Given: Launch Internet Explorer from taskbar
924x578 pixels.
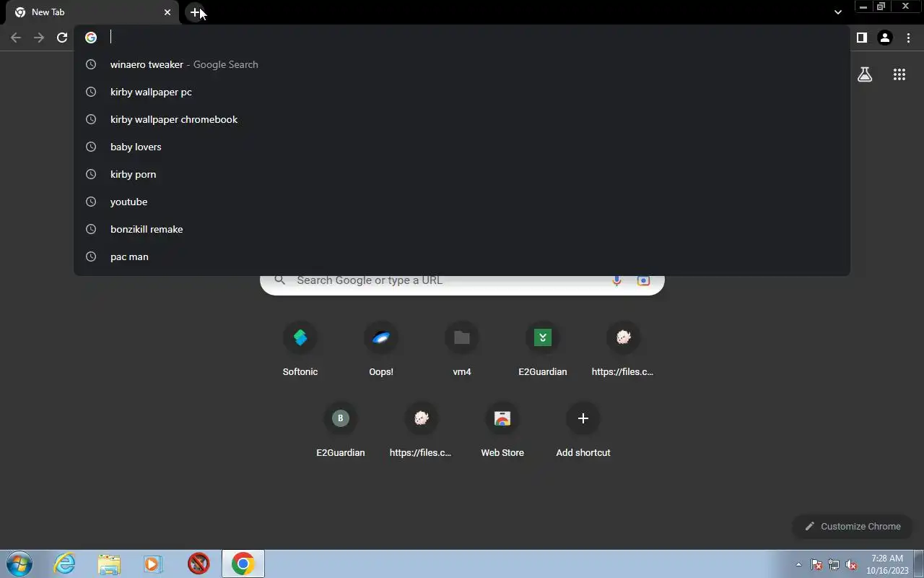Looking at the screenshot, I should pos(65,564).
